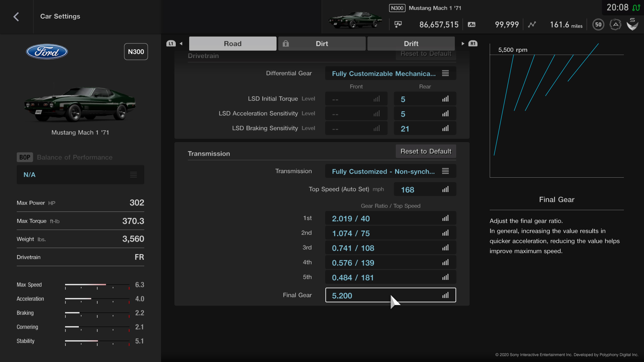Screen dimensions: 644x362
Task: Open the Differential Gear dropdown
Action: point(390,73)
